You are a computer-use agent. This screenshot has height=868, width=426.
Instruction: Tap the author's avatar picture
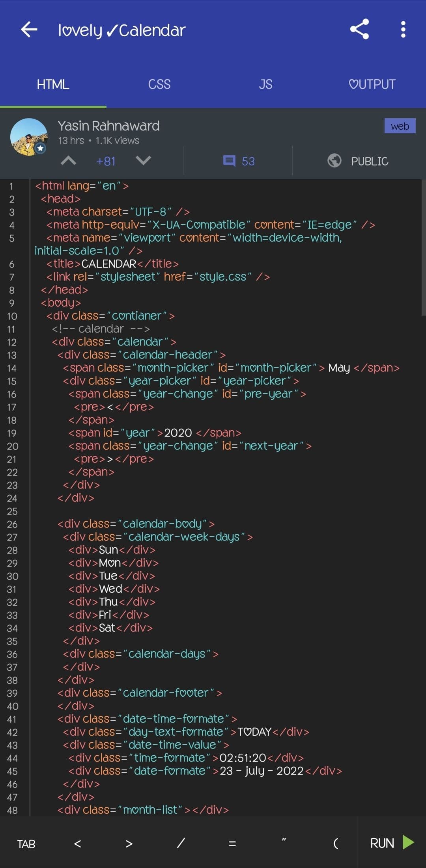[x=29, y=137]
